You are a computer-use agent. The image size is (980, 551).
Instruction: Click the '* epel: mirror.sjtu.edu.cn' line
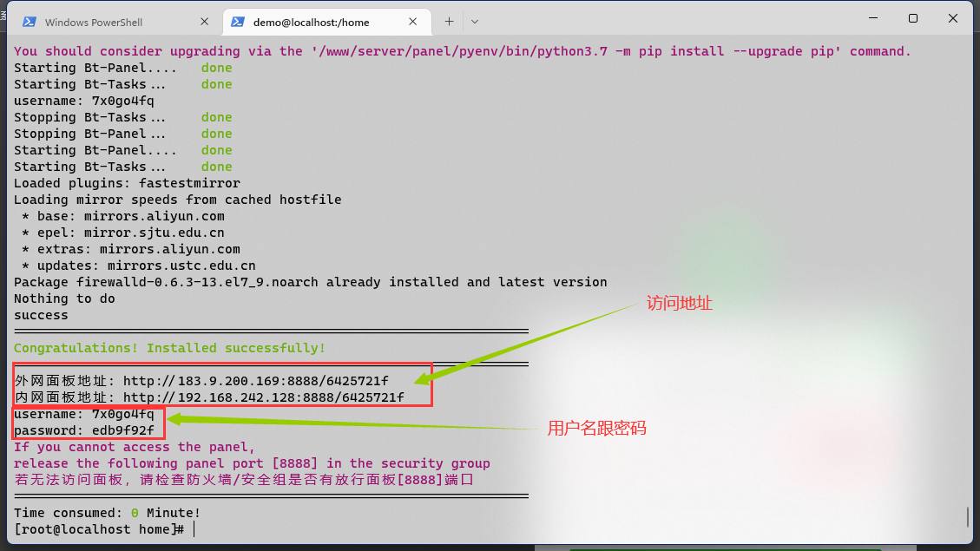[x=123, y=233]
